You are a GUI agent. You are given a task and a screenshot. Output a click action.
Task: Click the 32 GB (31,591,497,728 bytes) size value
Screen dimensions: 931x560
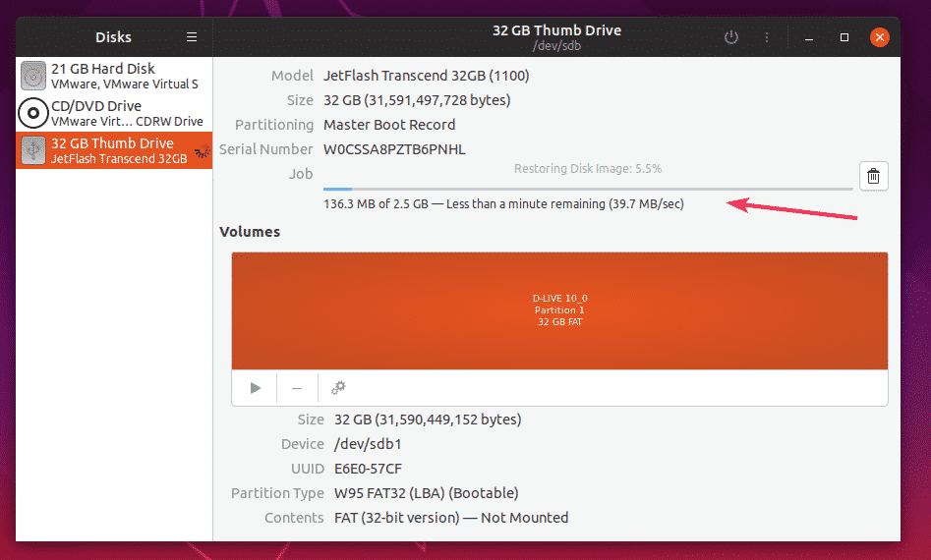pos(417,100)
